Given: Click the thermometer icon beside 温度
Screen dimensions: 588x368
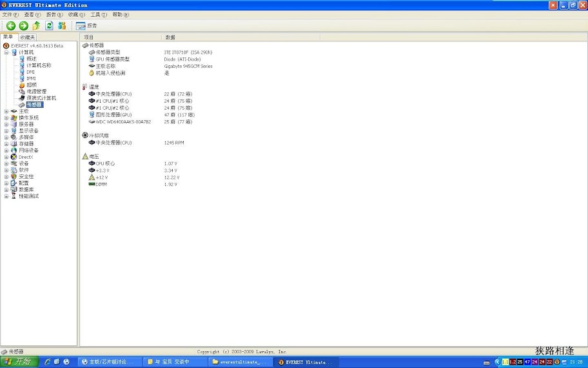Looking at the screenshot, I should (84, 87).
